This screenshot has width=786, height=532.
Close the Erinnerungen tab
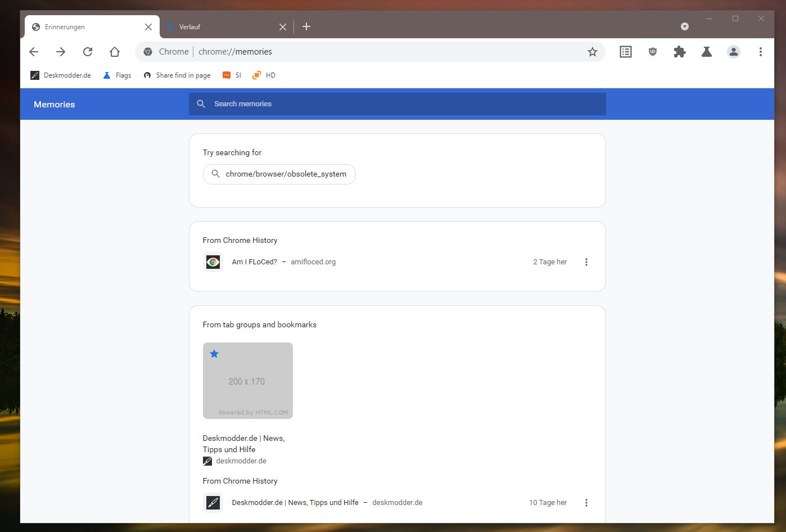(x=148, y=27)
